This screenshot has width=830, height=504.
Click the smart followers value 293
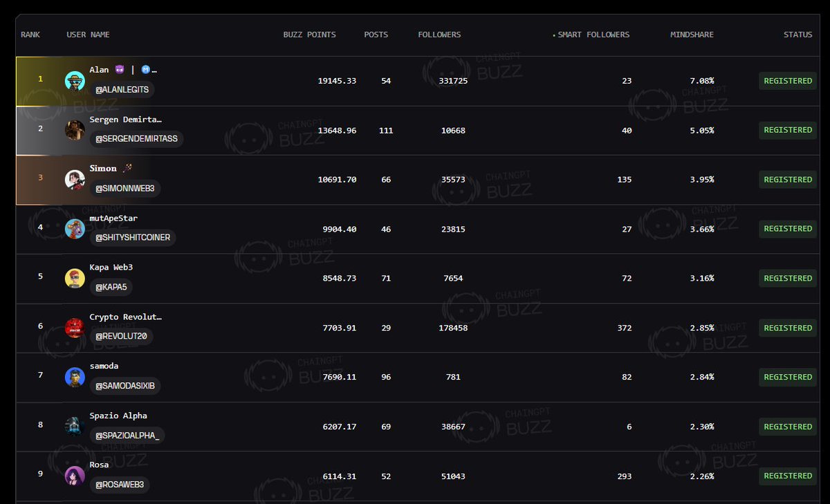click(625, 476)
